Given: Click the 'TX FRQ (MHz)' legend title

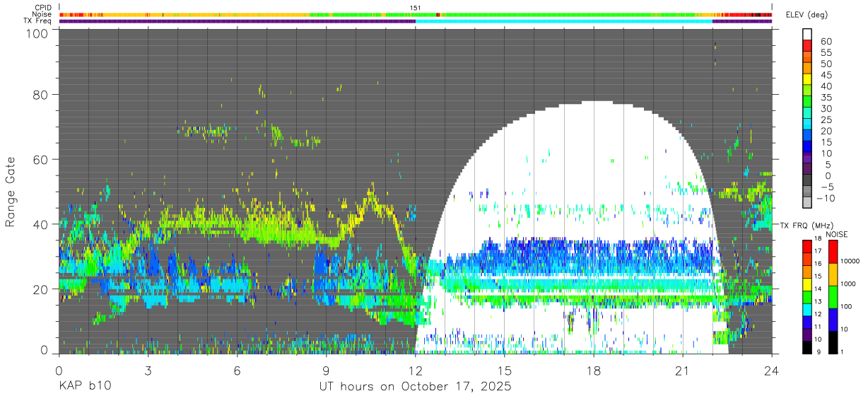Looking at the screenshot, I should [x=806, y=225].
